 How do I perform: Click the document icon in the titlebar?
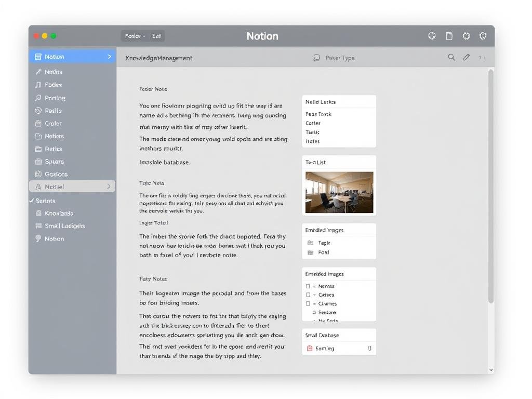(x=448, y=36)
